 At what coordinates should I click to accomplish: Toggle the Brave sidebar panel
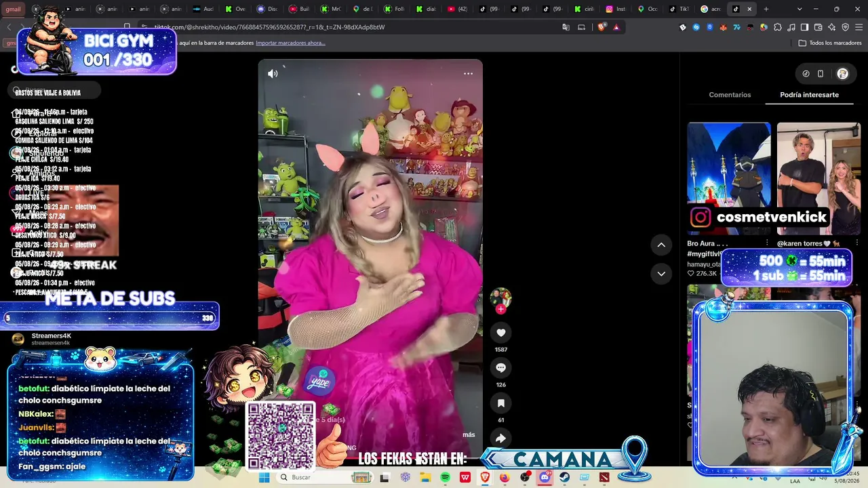click(x=804, y=27)
